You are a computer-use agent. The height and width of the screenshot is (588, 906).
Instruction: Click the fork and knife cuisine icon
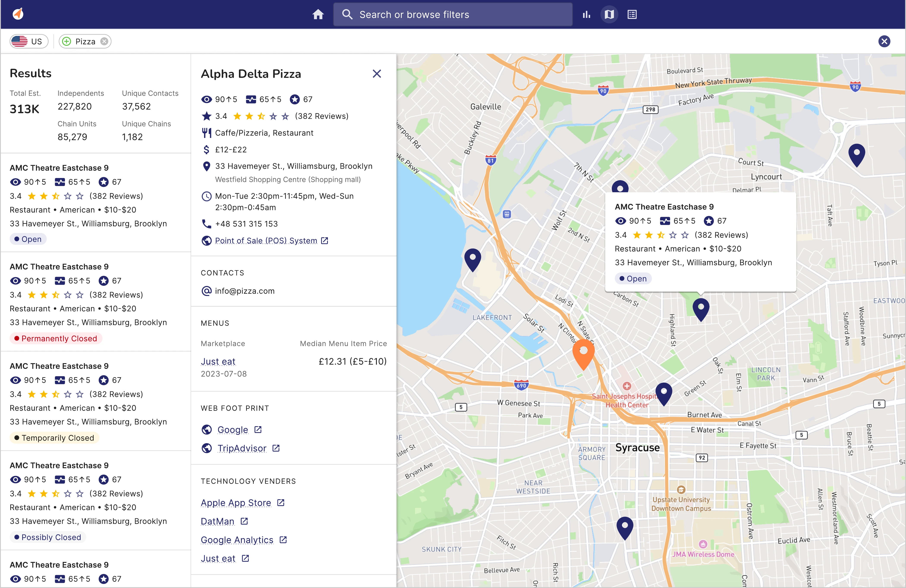(206, 133)
